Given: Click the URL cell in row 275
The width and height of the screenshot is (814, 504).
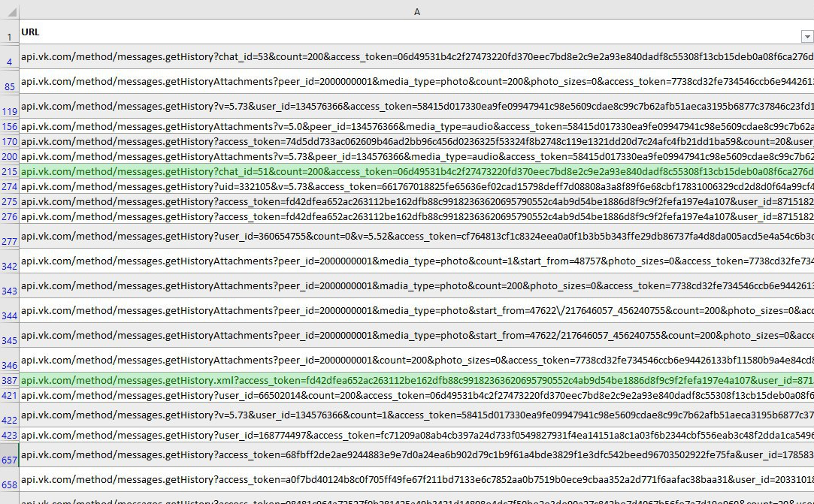Looking at the screenshot, I should [417, 201].
